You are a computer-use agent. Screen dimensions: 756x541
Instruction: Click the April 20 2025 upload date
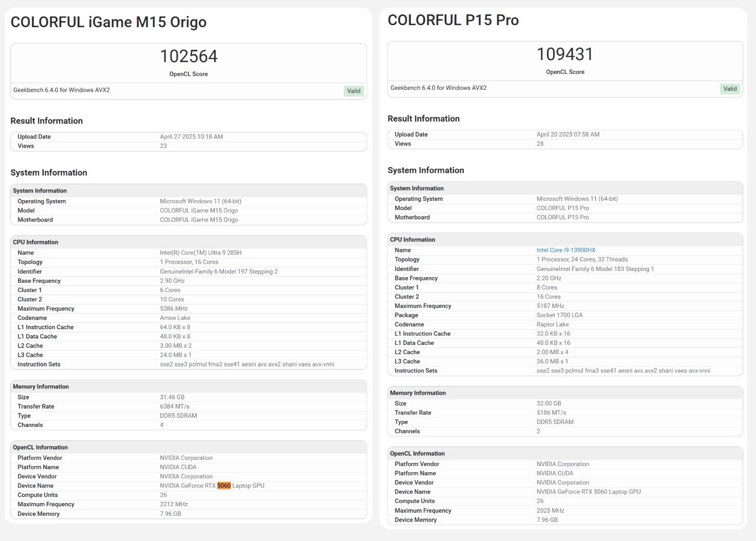point(568,134)
